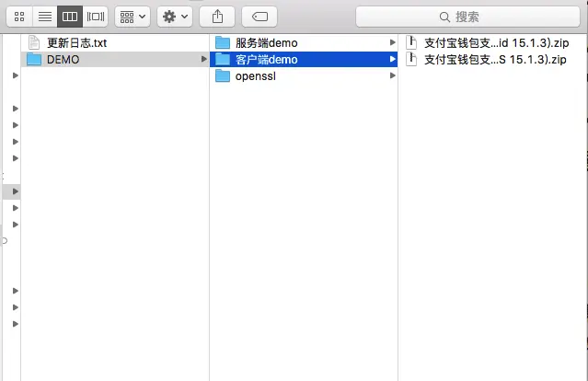Screen dimensions: 588x381
Task: Click the icon of the ...id 15.1.3).zip archive
Action: click(411, 42)
